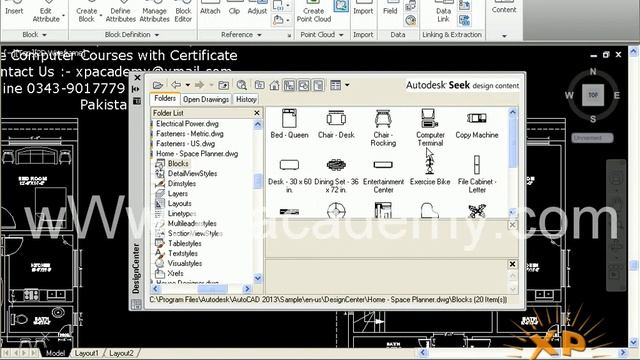Select the Chair - Desk block
Viewport: 640px width, 360px height.
coord(336,123)
